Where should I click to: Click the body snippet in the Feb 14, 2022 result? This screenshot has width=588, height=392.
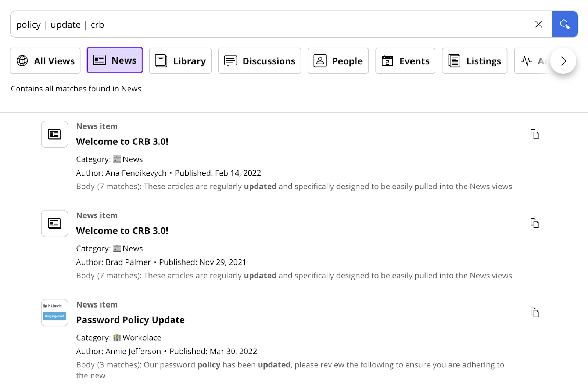(294, 187)
